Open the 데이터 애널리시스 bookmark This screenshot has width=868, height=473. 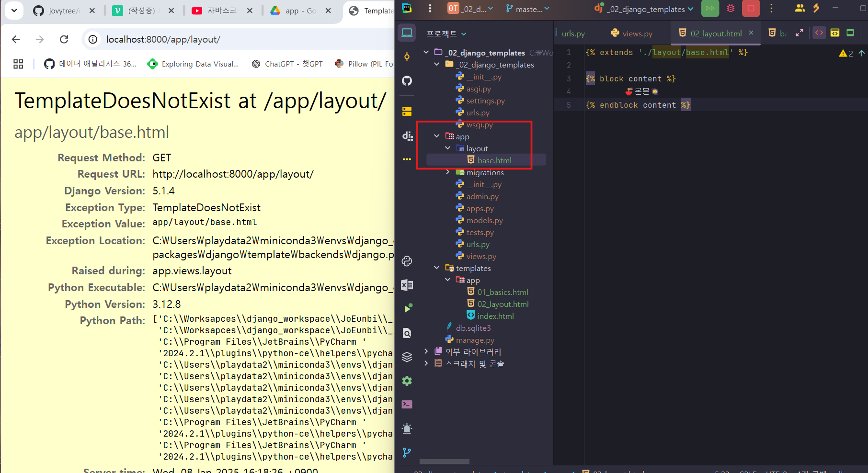coord(91,64)
